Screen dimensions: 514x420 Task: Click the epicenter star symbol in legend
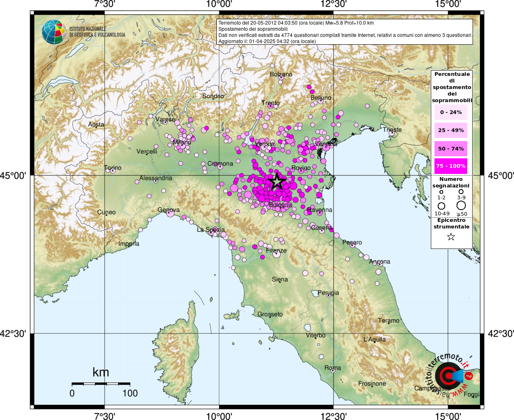click(451, 237)
